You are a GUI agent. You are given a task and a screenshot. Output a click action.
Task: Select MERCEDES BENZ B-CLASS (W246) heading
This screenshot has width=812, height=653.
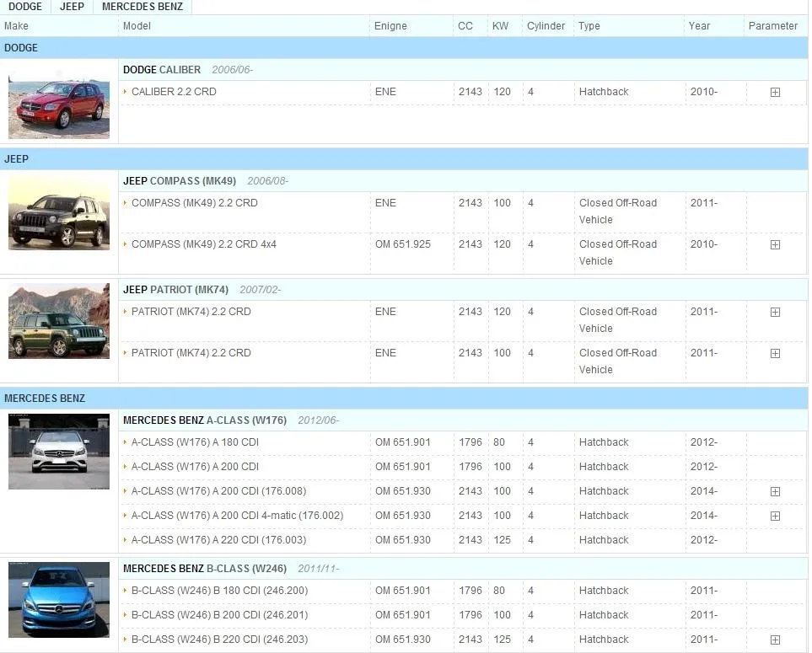[x=205, y=569]
